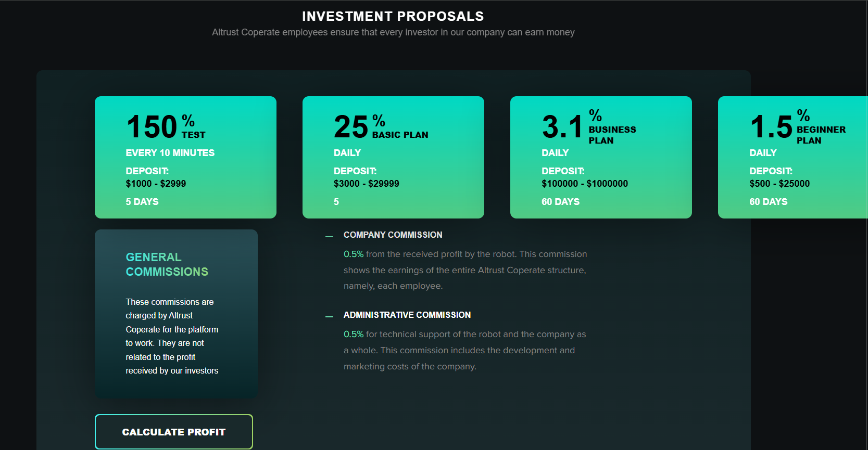Click the Every 10 Minutes label
The image size is (868, 450).
170,153
